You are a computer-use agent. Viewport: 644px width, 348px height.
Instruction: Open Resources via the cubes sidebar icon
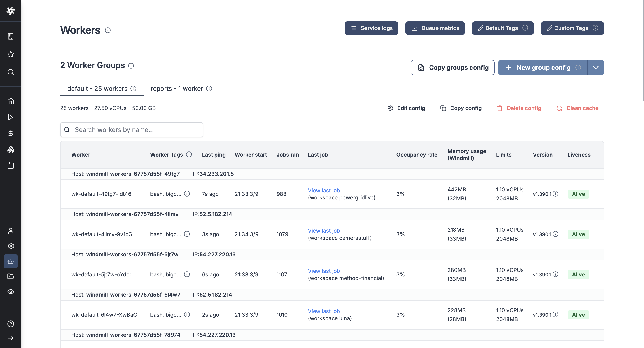tap(11, 149)
